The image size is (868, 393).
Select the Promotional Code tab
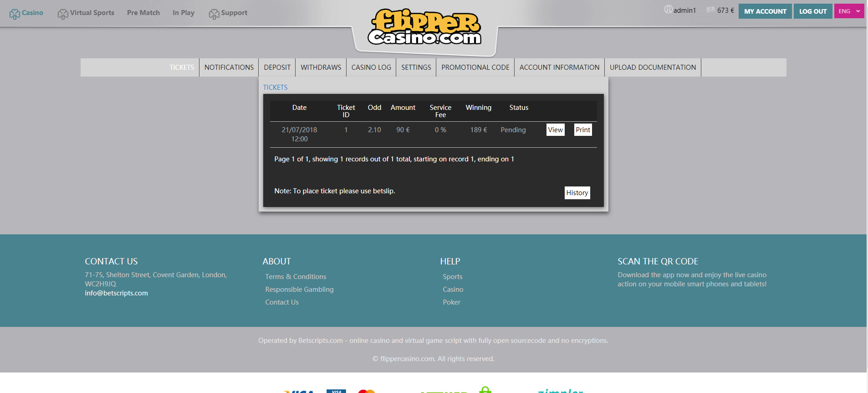pyautogui.click(x=475, y=67)
